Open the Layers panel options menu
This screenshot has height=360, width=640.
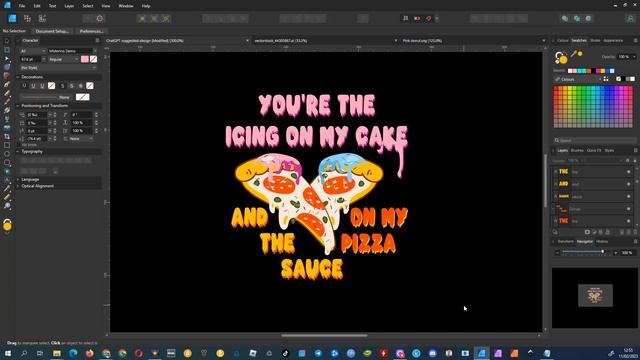[635, 150]
